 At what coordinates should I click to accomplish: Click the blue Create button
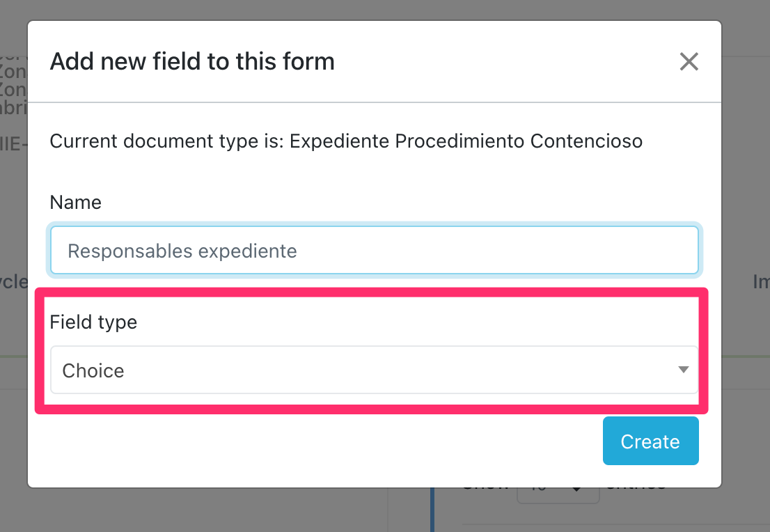click(650, 440)
